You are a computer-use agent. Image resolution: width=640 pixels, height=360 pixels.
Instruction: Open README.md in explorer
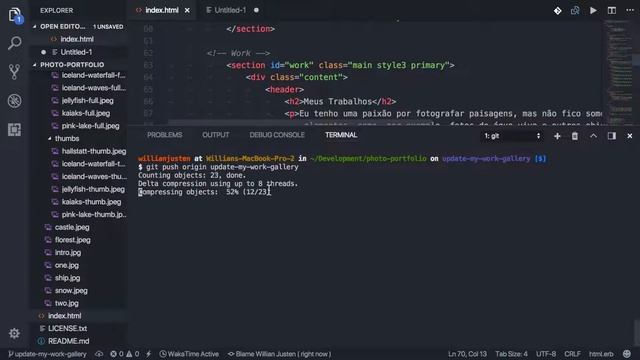[69, 341]
